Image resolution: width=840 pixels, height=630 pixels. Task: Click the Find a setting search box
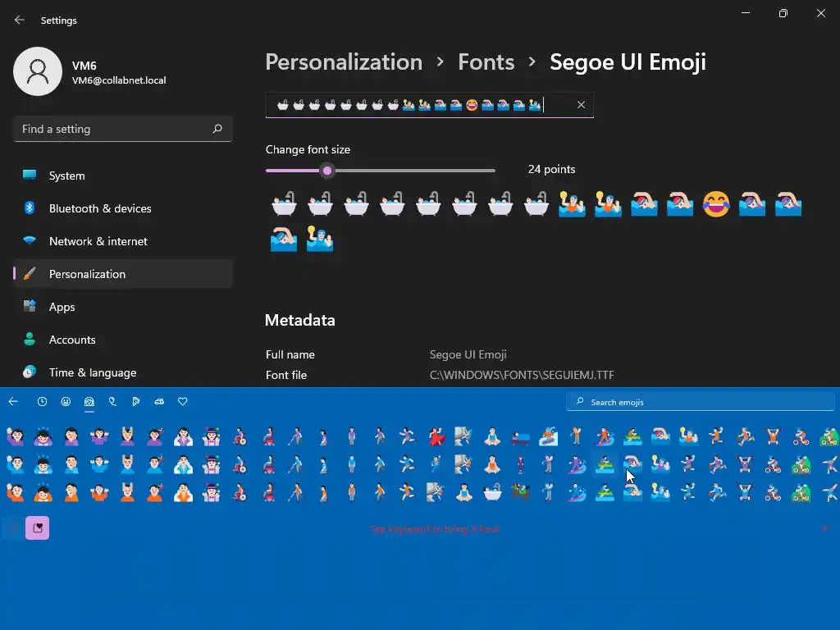coord(123,129)
